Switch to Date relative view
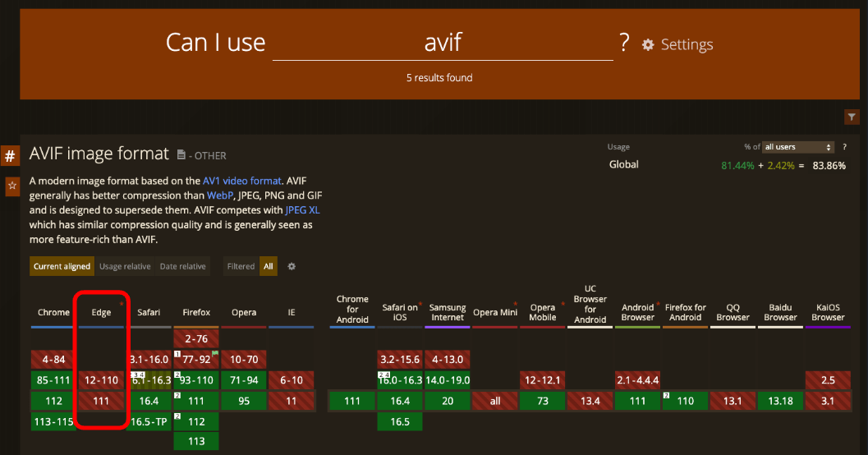Image resolution: width=868 pixels, height=455 pixels. coord(182,266)
